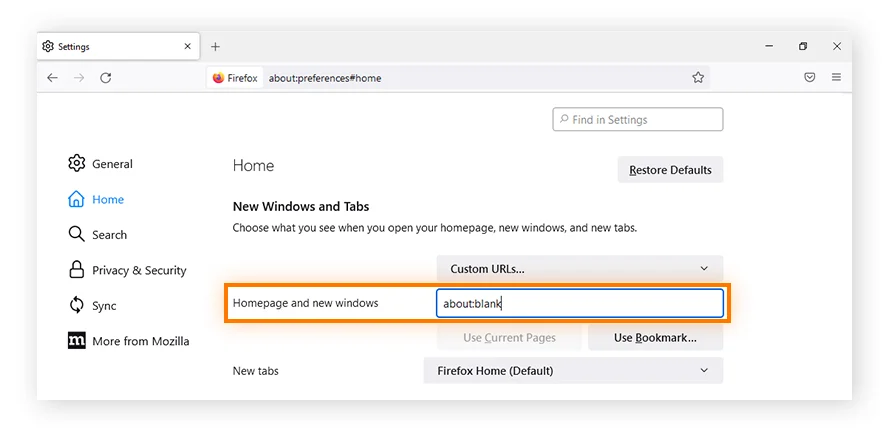Restore down the Firefox window
890x432 pixels.
pyautogui.click(x=803, y=47)
